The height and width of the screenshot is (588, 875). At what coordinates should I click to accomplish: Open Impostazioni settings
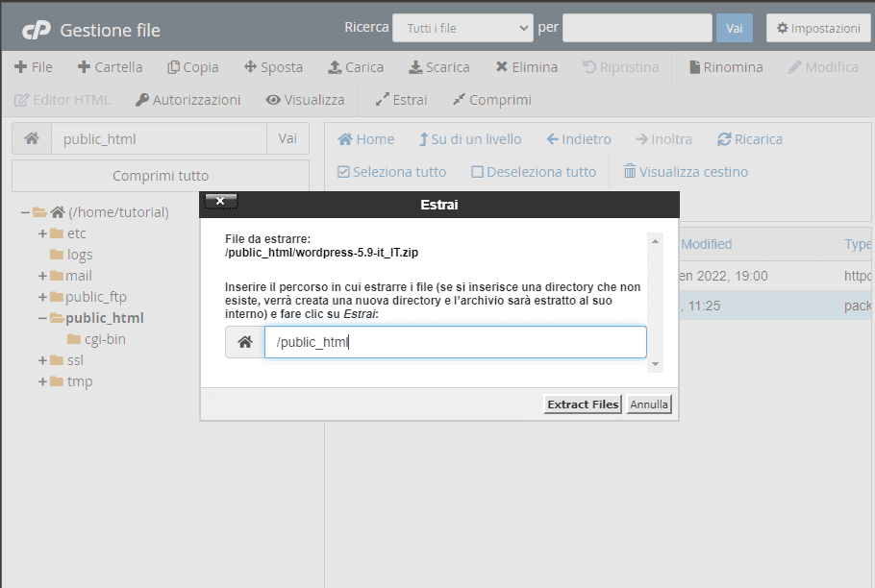(818, 28)
